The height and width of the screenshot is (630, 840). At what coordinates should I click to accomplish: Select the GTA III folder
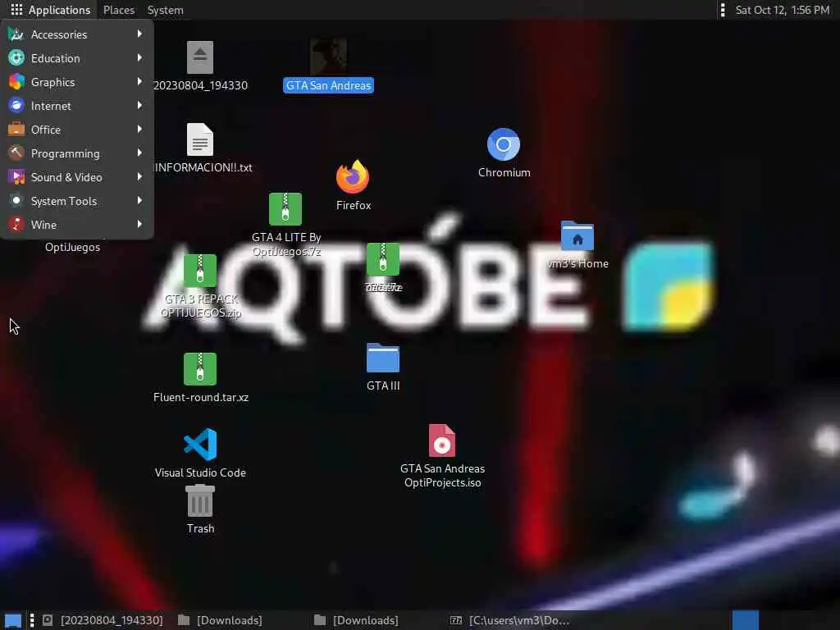click(x=382, y=358)
